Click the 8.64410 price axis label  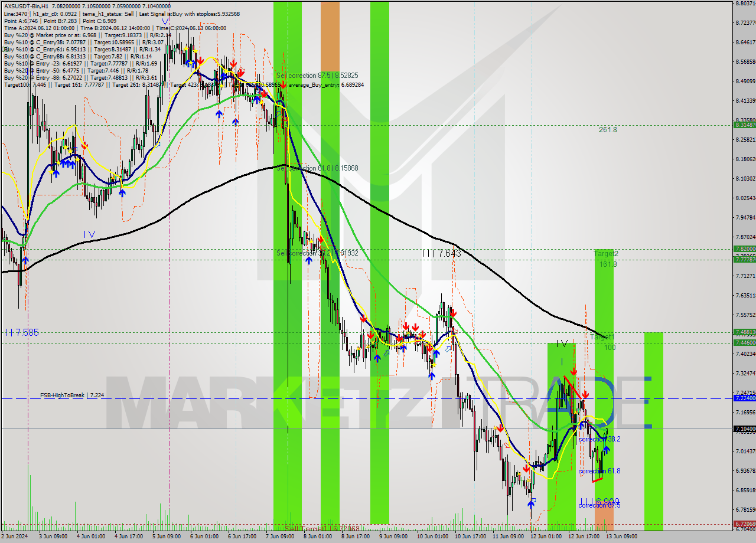pyautogui.click(x=745, y=42)
